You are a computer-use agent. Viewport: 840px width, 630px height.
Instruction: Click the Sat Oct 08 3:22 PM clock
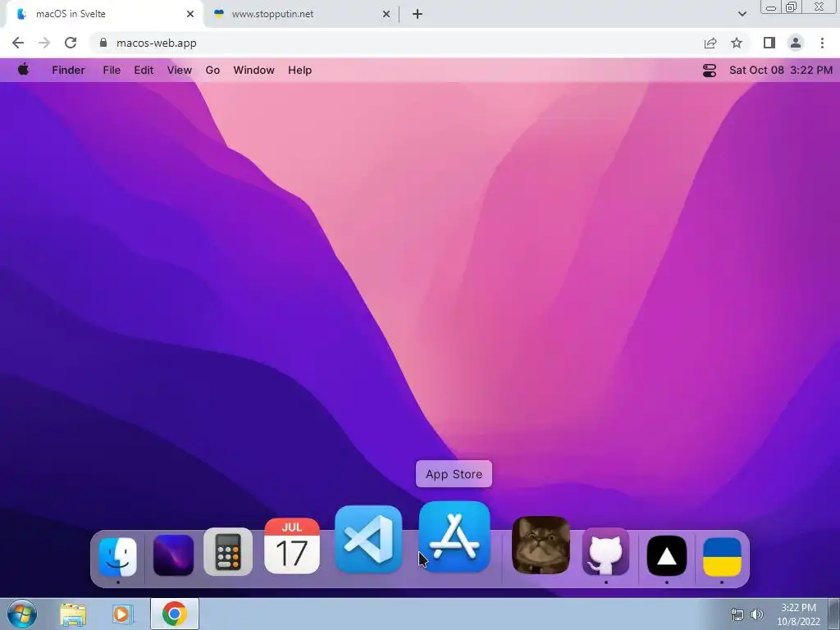tap(781, 71)
